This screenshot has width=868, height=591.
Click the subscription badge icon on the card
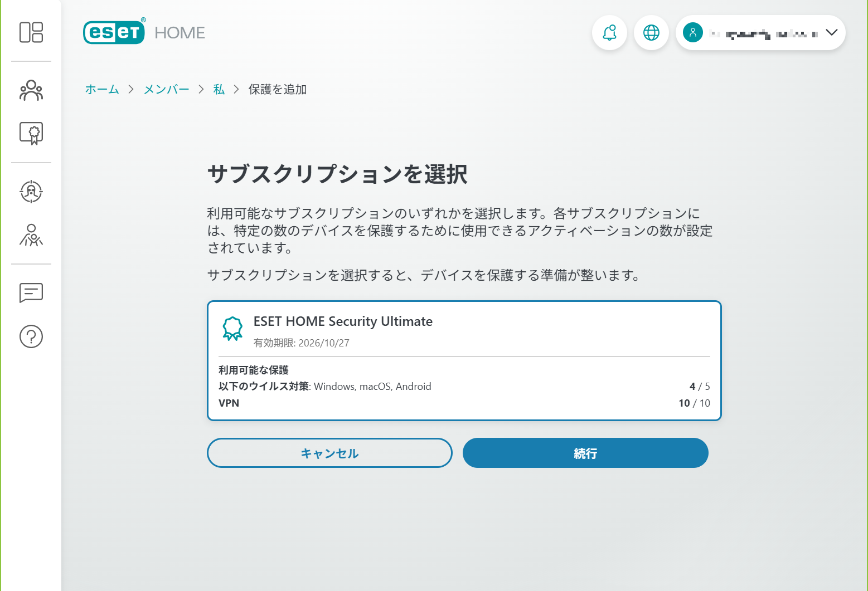pos(232,329)
